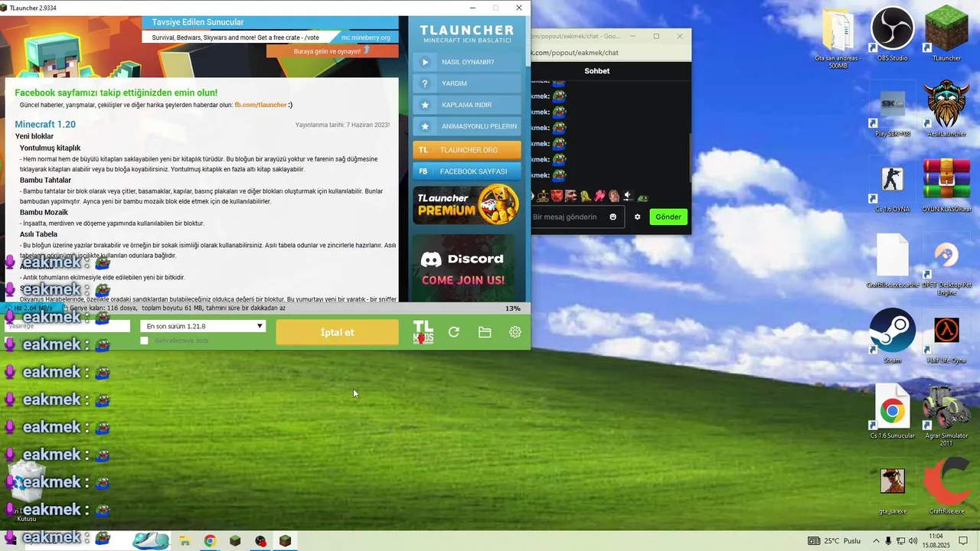Open the 'Yardım' help button
The height and width of the screenshot is (551, 980).
(x=467, y=83)
